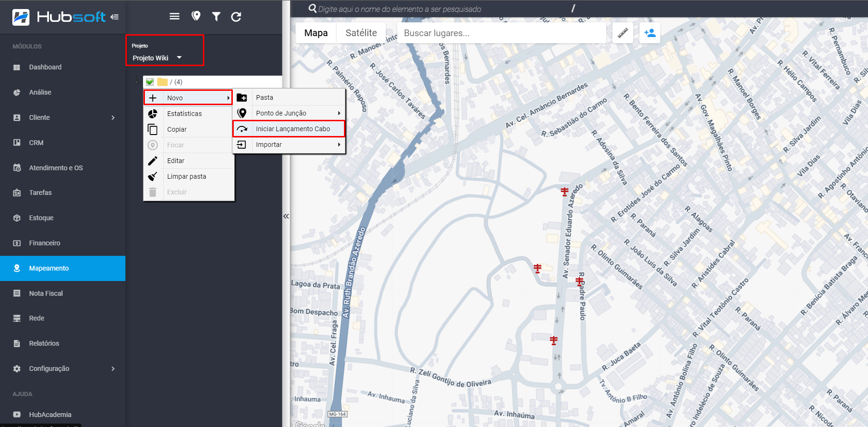Screen dimensions: 868x427
Task: Click the Rede network icon in sidebar
Action: [x=17, y=318]
